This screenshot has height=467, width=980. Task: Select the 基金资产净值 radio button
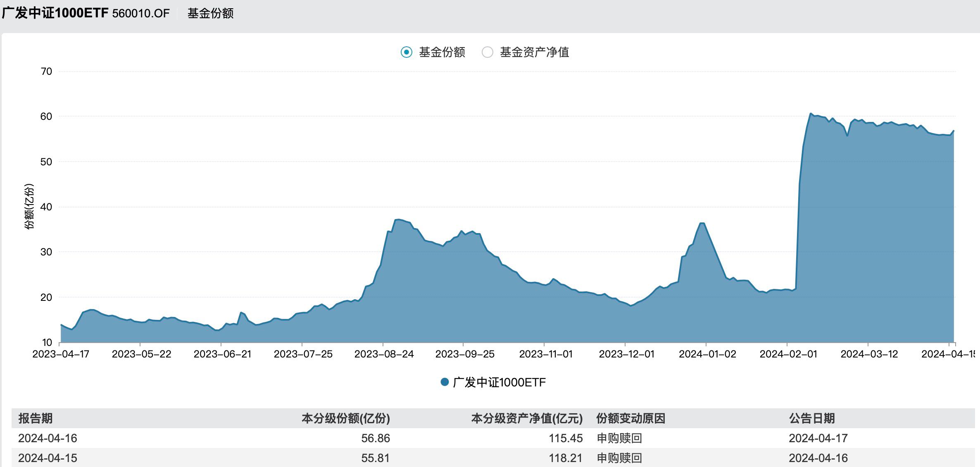click(x=488, y=52)
